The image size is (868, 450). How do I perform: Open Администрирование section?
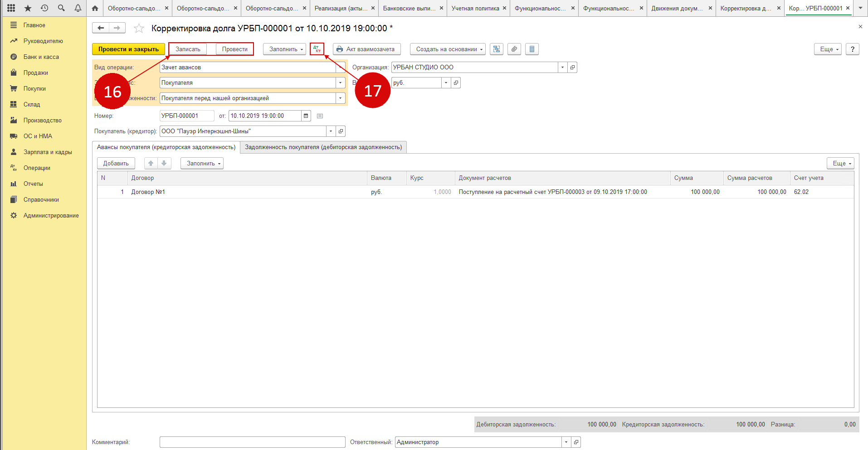click(x=51, y=216)
